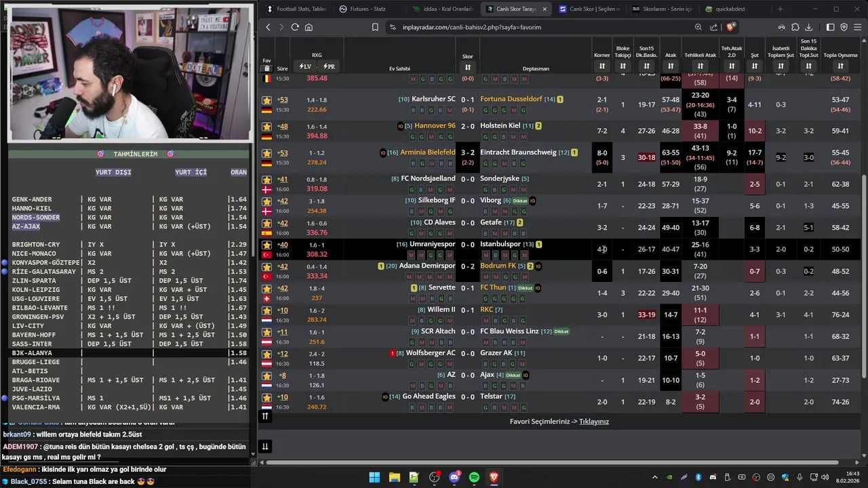The width and height of the screenshot is (868, 488).
Task: Unfavorite the Karlsruher SC match star
Action: click(267, 100)
